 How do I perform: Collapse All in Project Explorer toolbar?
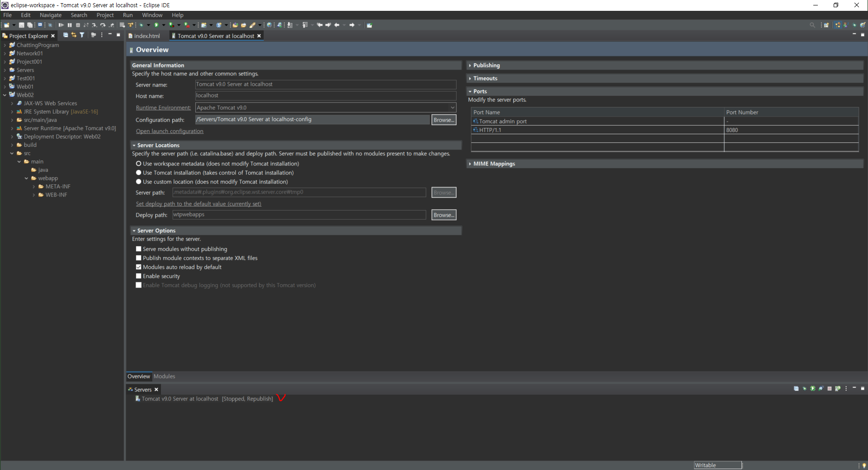coord(66,35)
